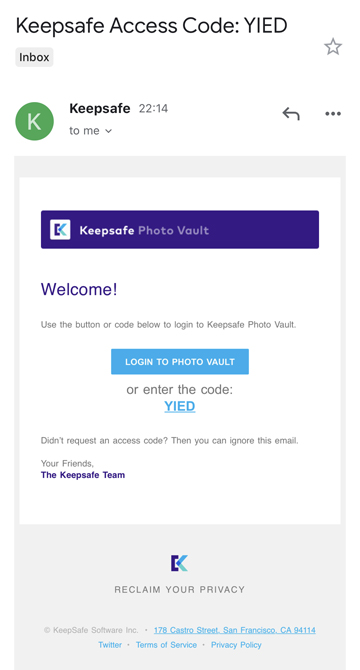Tap the email subject title
This screenshot has width=360, height=670.
[152, 26]
